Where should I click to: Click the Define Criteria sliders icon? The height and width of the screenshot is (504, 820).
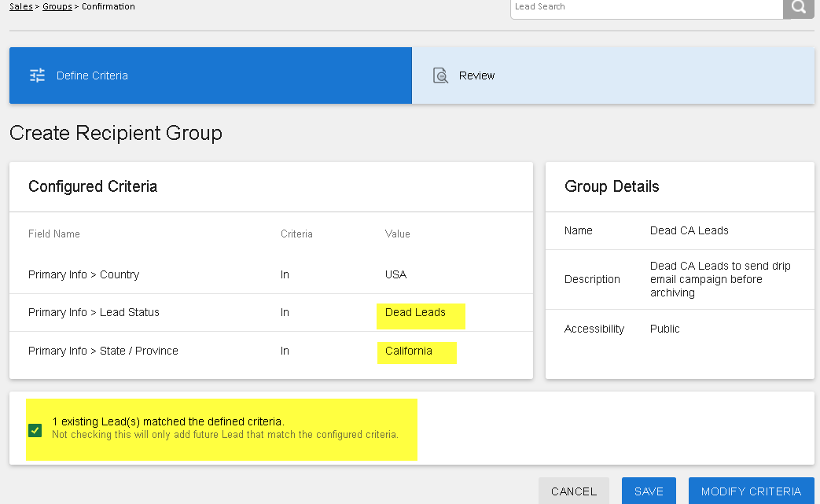coord(37,75)
